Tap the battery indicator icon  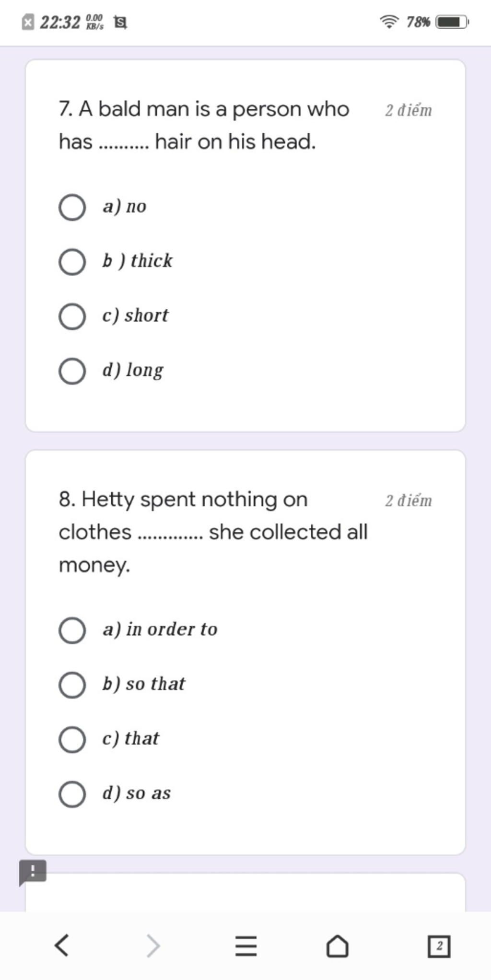(x=452, y=22)
